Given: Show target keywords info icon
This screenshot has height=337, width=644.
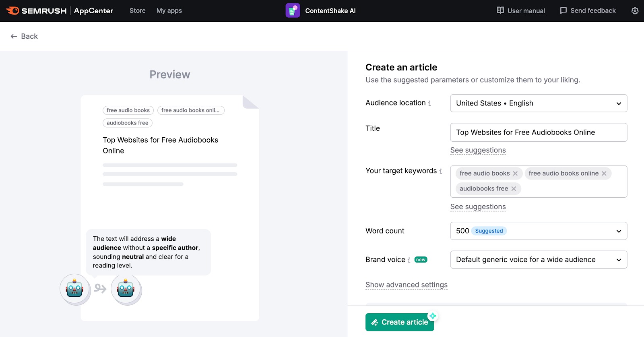Looking at the screenshot, I should point(441,171).
